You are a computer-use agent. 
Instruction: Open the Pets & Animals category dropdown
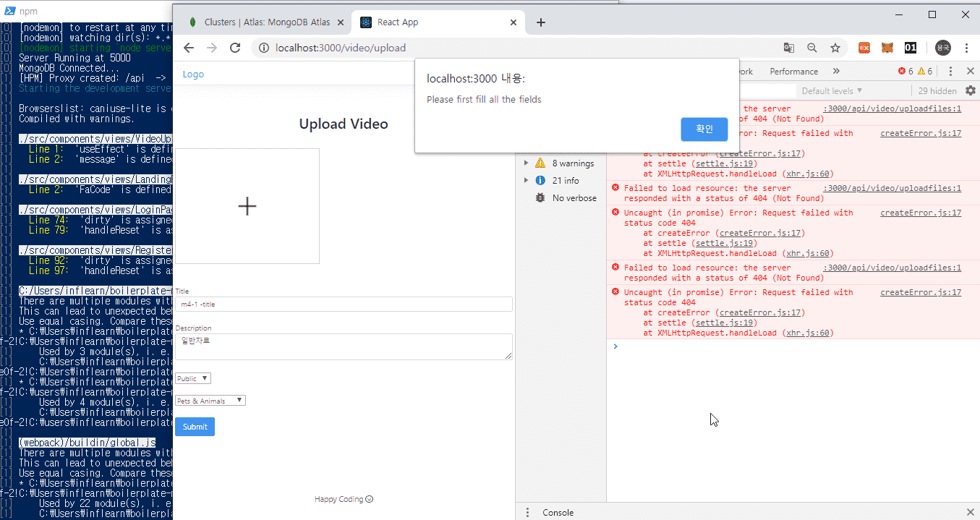(210, 401)
